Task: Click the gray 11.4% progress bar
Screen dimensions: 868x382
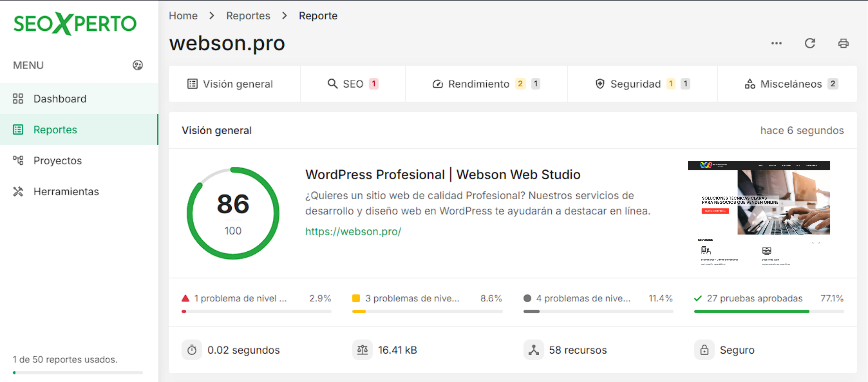Action: click(x=599, y=311)
